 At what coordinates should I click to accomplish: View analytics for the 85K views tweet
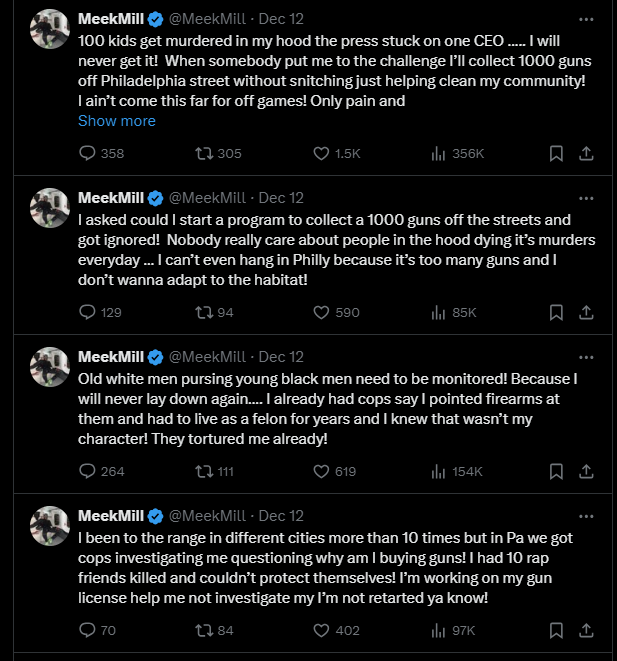point(437,313)
